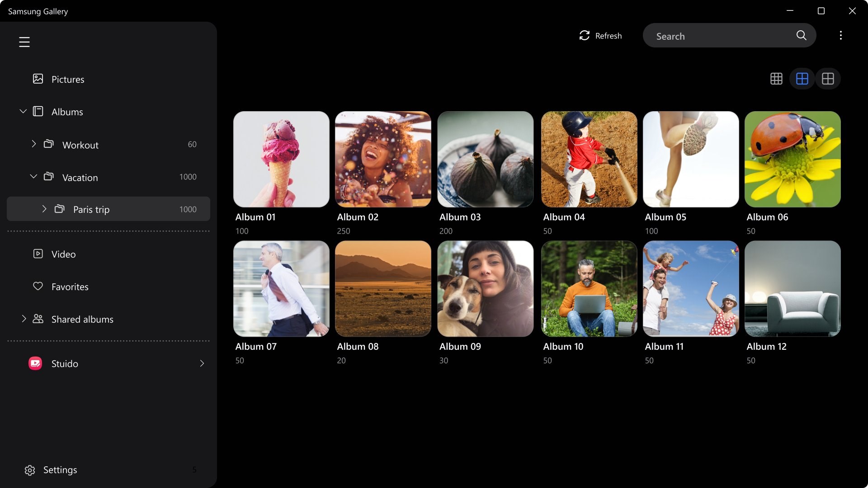Open Album 09 woman with dog thumbnail

(x=486, y=289)
